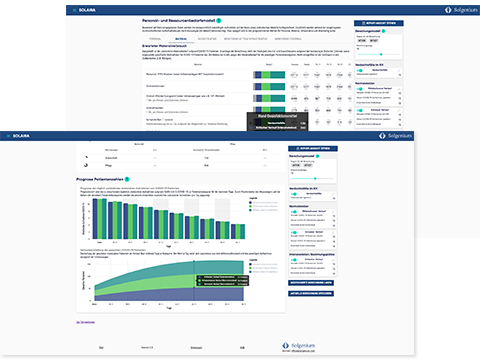Click Einmalschürzen row in material table
The width and height of the screenshot is (480, 360).
(x=247, y=87)
